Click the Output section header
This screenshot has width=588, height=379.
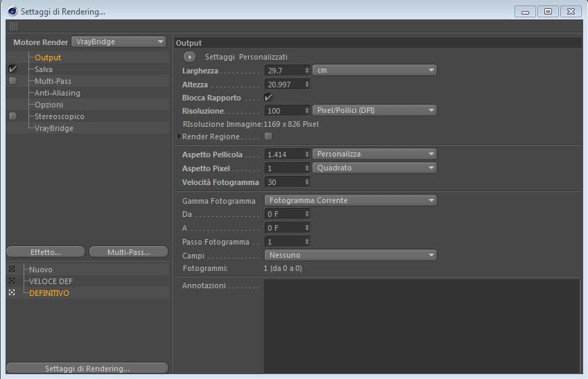[378, 43]
